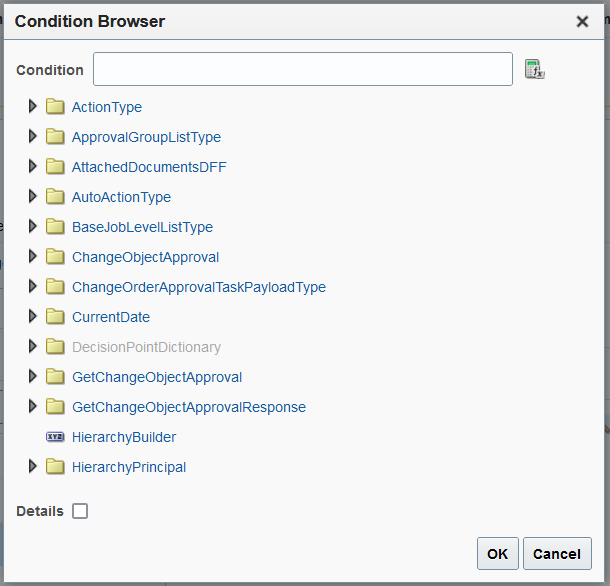Expand the GetChangeObjectApproval node
The width and height of the screenshot is (610, 586).
33,376
